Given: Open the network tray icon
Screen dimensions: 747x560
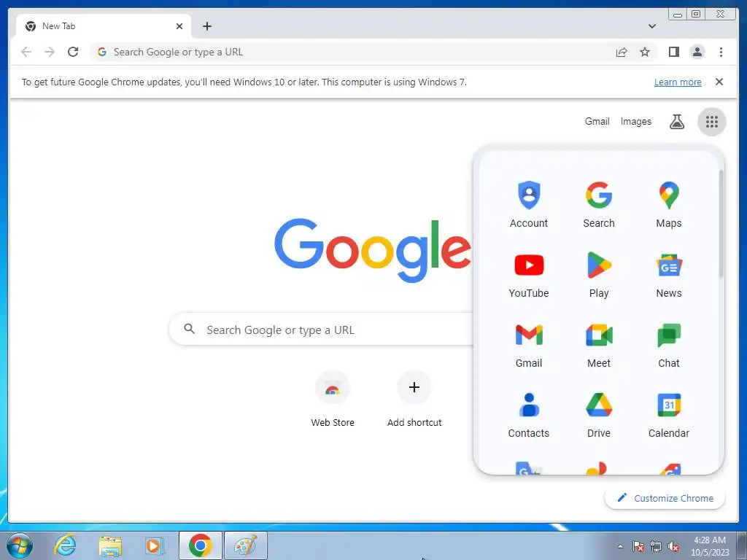Looking at the screenshot, I should click(x=656, y=547).
